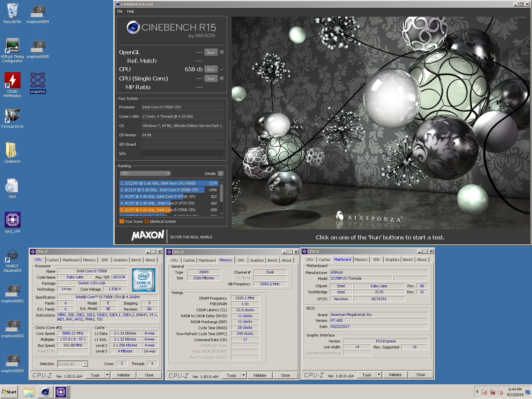
Task: Open the Help menu in Cinebench
Action: 131,11
